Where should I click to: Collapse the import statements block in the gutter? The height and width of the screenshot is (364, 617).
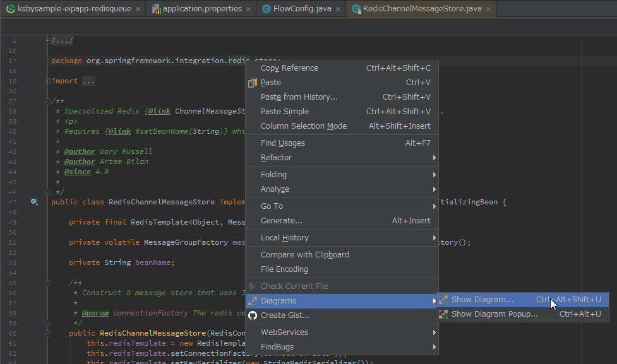47,81
